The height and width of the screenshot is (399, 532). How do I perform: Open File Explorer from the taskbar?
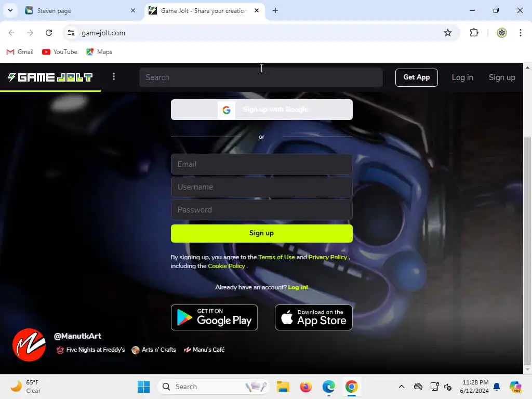tap(283, 387)
